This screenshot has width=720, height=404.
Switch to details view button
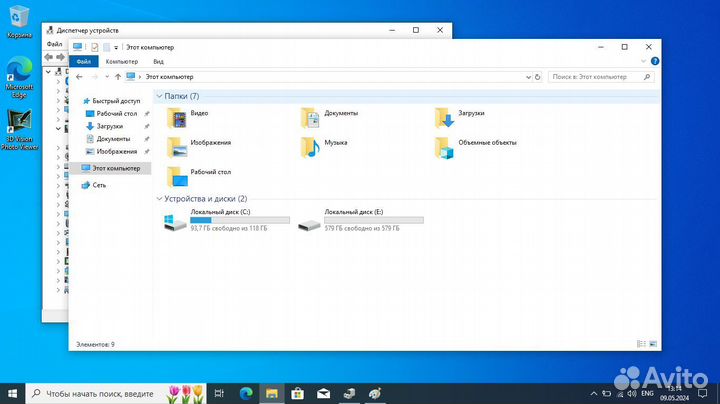(x=641, y=344)
